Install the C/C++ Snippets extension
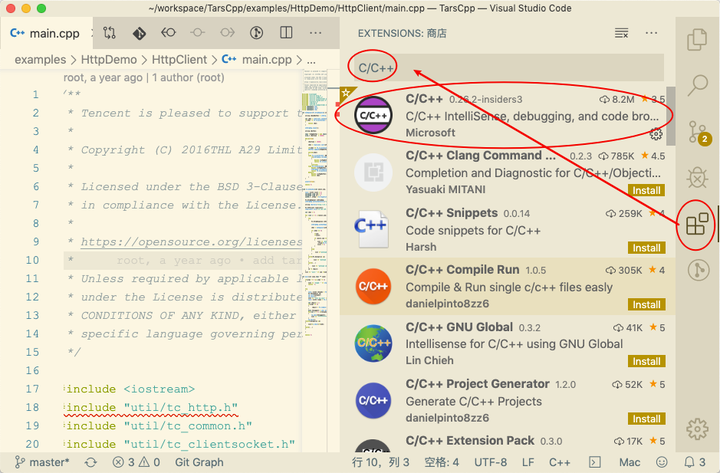 [x=647, y=248]
